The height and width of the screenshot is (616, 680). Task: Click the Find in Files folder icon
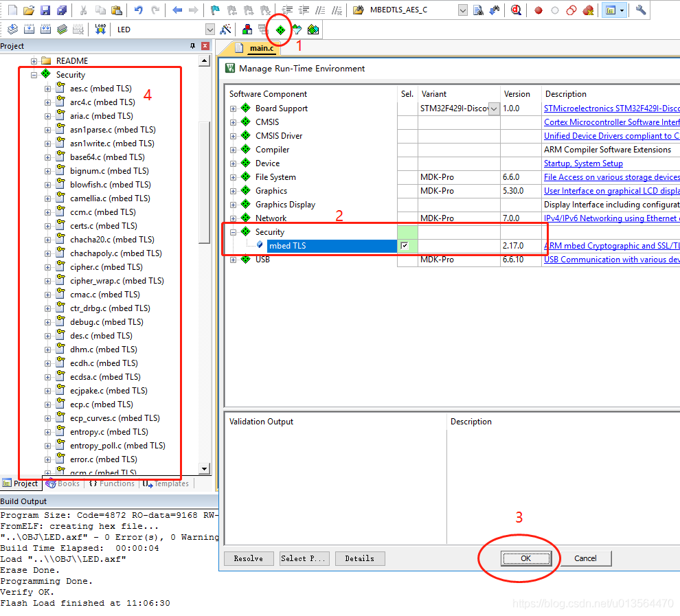(359, 10)
